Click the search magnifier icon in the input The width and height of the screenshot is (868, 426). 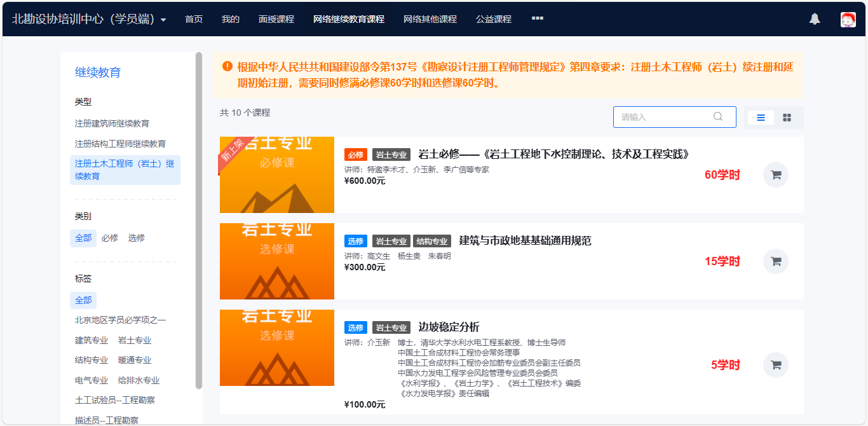coord(718,117)
